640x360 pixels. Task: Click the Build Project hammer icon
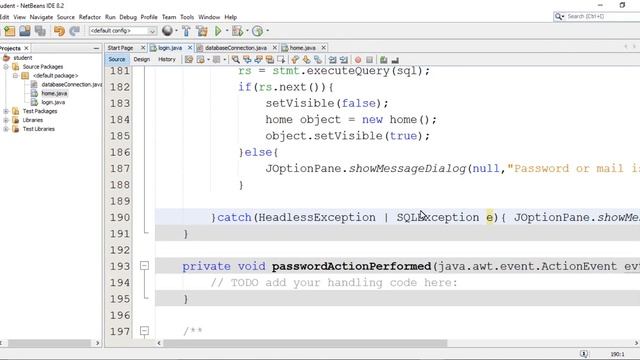186,31
